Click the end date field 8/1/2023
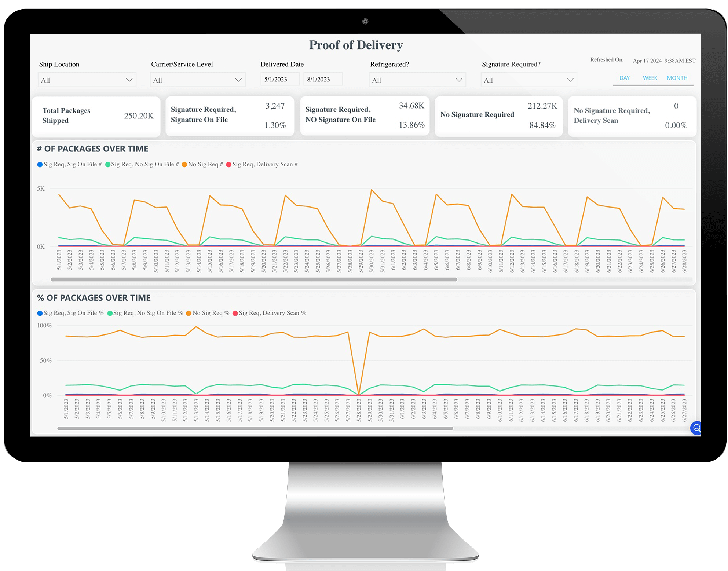This screenshot has height=571, width=728. click(x=323, y=79)
